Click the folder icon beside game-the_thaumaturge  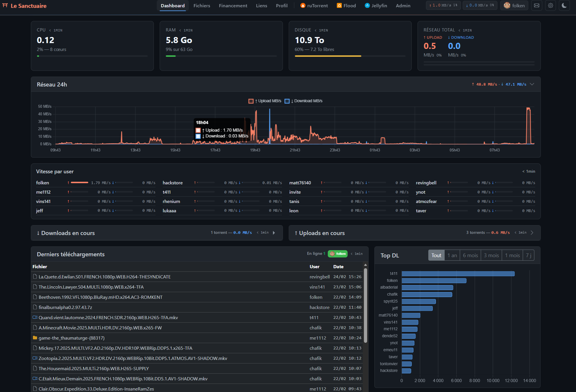tap(35, 338)
